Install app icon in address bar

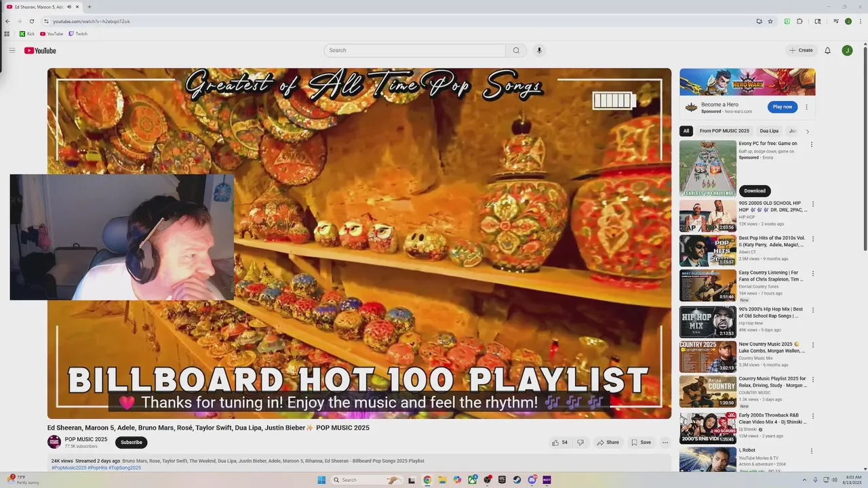[759, 21]
